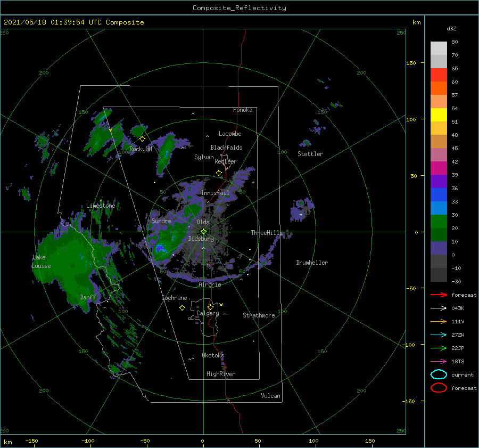Click the HighRiver town label
This screenshot has height=448, width=479.
[221, 374]
